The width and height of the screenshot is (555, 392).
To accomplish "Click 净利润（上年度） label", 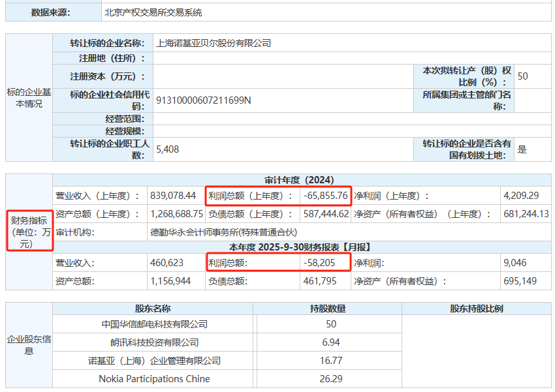I will tap(392, 196).
